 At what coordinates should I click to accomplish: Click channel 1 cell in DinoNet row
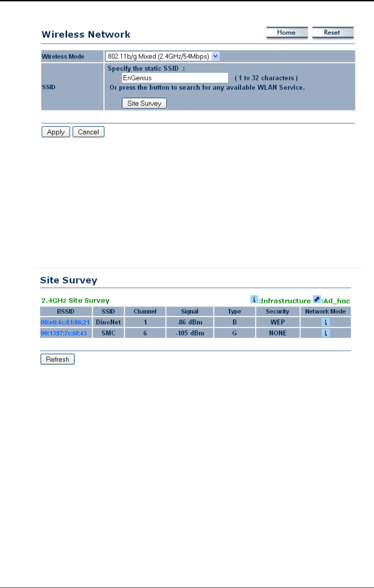tap(145, 322)
